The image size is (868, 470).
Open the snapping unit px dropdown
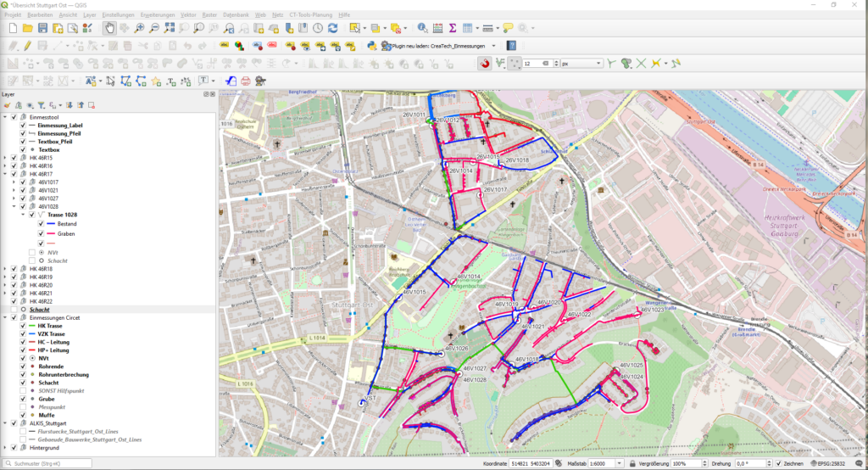coord(582,63)
